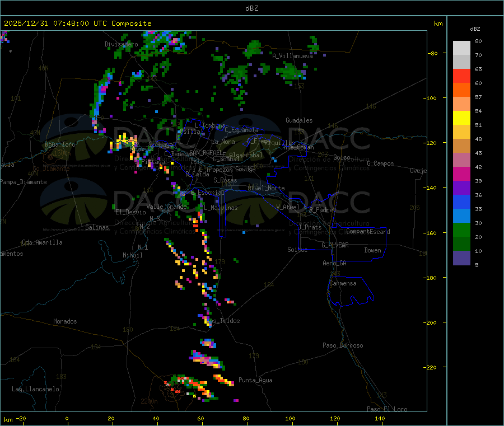Click the A_Villanueva label
The image size is (504, 426).
[x=292, y=56]
